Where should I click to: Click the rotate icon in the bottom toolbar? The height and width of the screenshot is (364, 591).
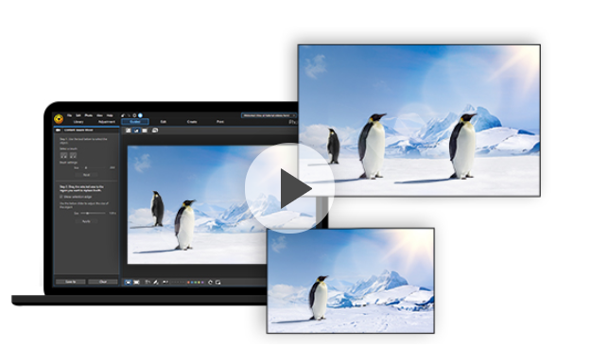point(210,282)
